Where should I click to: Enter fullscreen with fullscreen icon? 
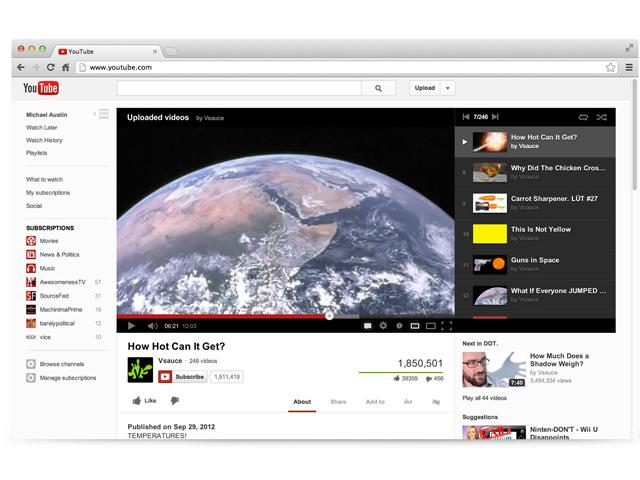click(x=447, y=326)
